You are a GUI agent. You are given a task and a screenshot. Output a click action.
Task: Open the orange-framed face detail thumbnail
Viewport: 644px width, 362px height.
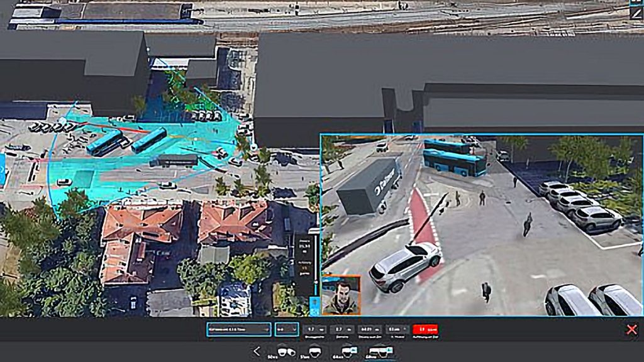(x=341, y=295)
